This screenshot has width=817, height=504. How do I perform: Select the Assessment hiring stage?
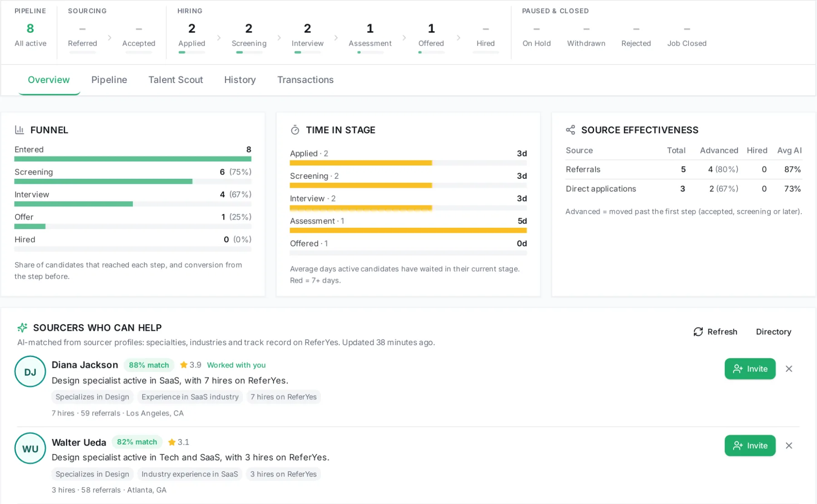(x=370, y=37)
